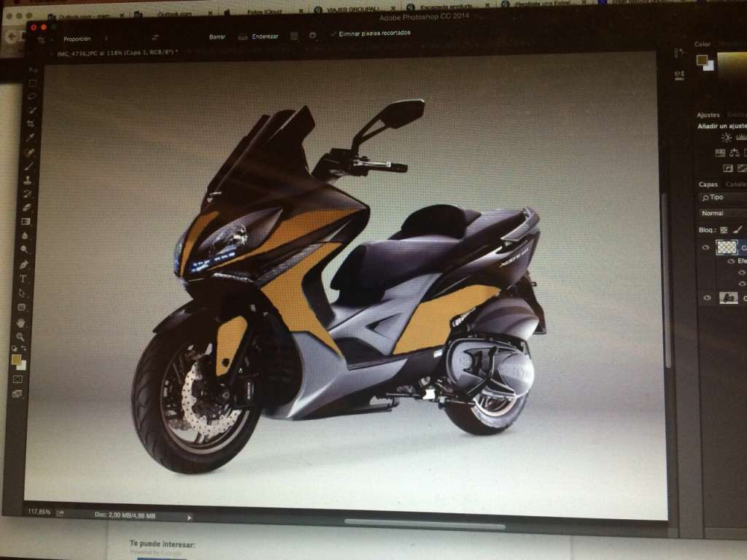The height and width of the screenshot is (560, 747).
Task: Select the Lasso tool
Action: pyautogui.click(x=32, y=96)
